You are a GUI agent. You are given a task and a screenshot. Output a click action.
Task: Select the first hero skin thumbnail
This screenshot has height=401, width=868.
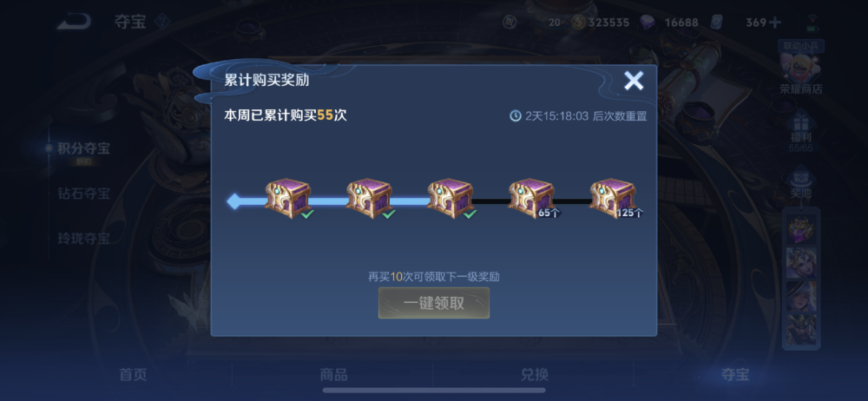coord(801,229)
